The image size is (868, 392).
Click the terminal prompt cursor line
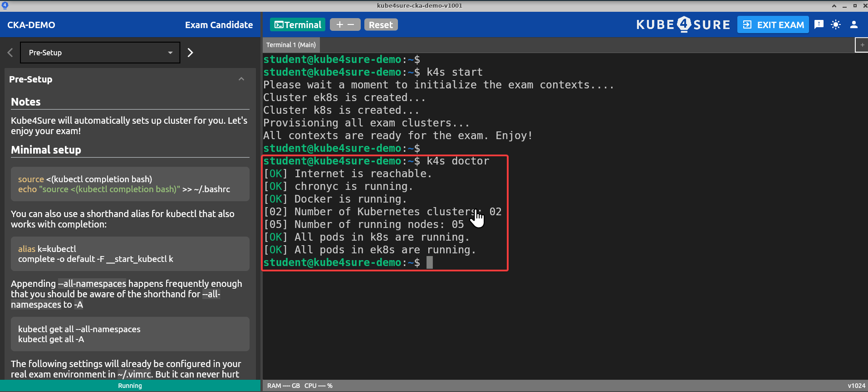pos(348,262)
